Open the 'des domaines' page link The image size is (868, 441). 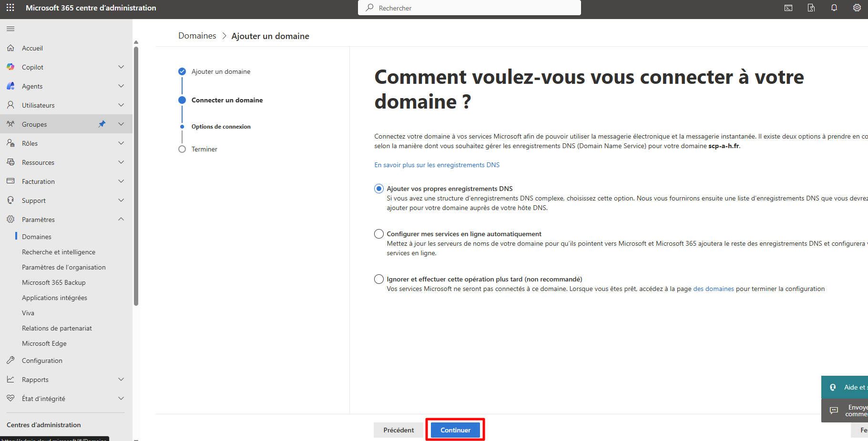714,289
